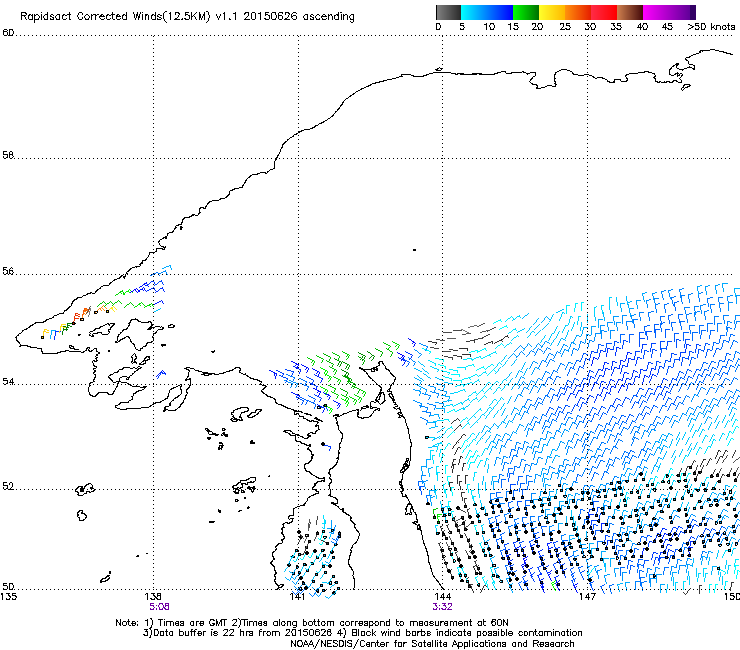Click the longitude label 135
740x650 pixels.
click(x=9, y=596)
